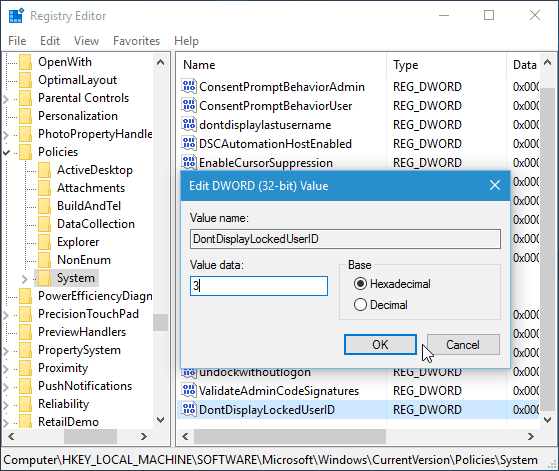Click the tree pane scroll up arrow
The width and height of the screenshot is (559, 471).
[160, 62]
